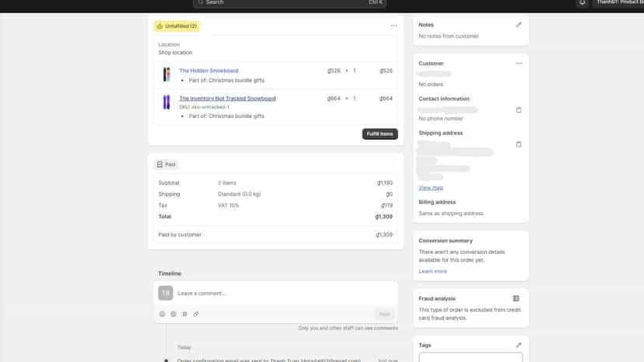The width and height of the screenshot is (644, 362).
Task: Open notifications bell in top bar
Action: (x=582, y=2)
